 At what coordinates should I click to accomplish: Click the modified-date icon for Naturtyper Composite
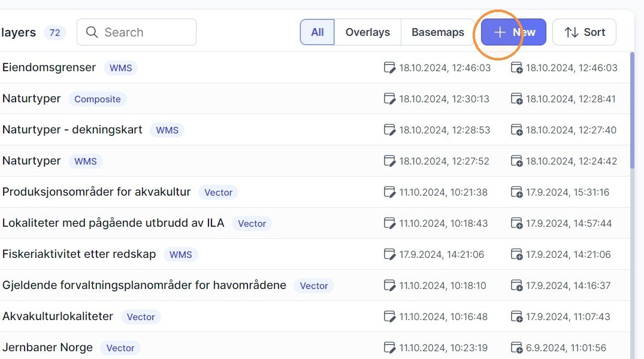pyautogui.click(x=389, y=99)
